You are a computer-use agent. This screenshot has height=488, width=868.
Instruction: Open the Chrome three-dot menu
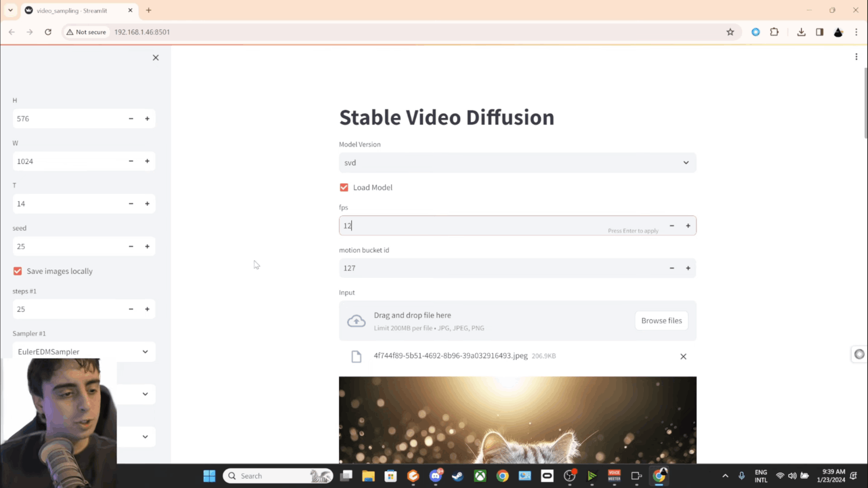pyautogui.click(x=856, y=32)
